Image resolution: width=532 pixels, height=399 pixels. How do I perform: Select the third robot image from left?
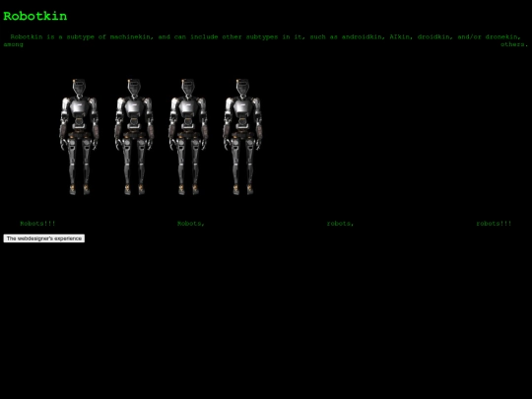[x=188, y=137]
